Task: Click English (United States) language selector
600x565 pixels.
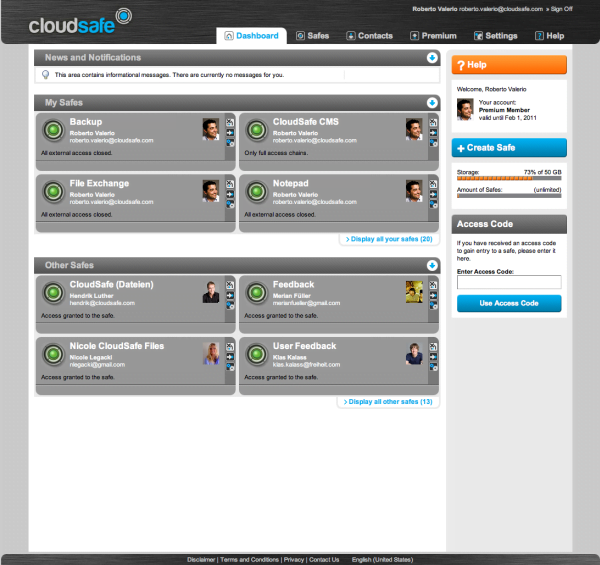Action: [382, 560]
